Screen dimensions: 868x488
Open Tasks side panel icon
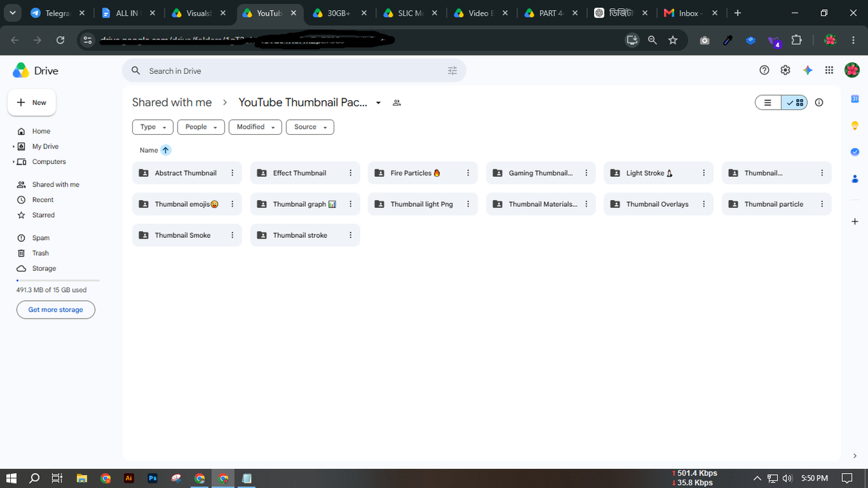[x=854, y=152]
